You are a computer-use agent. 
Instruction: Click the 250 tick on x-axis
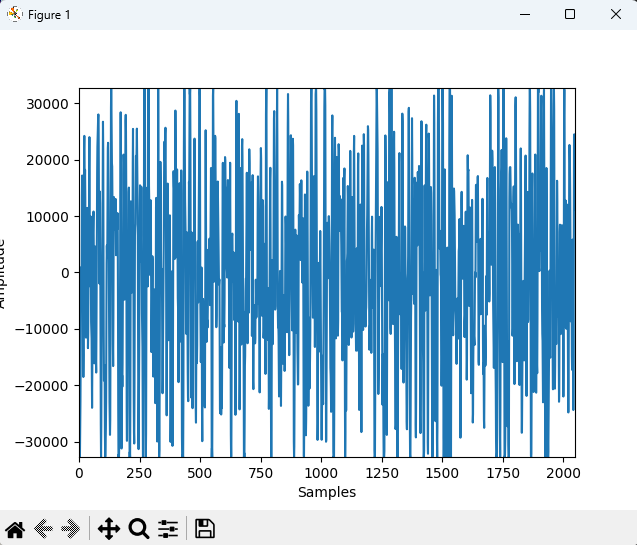point(140,472)
